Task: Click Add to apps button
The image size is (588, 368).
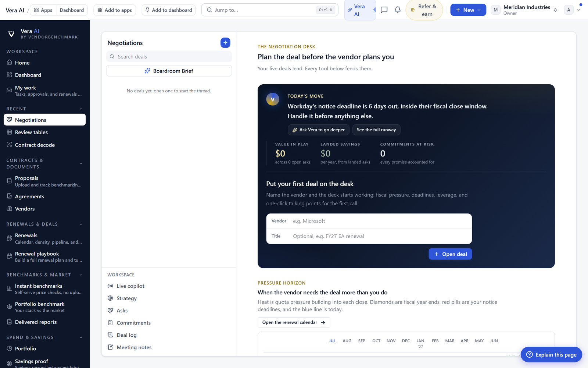Action: pyautogui.click(x=115, y=10)
